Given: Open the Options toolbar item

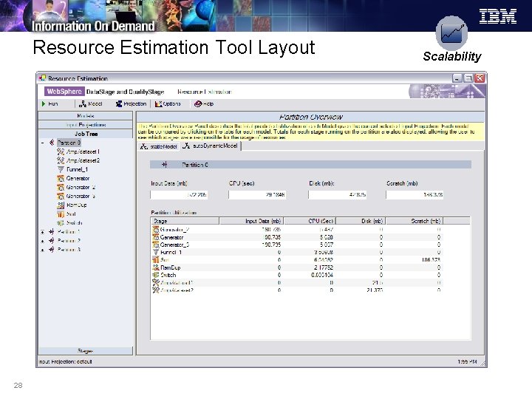Looking at the screenshot, I should [168, 104].
